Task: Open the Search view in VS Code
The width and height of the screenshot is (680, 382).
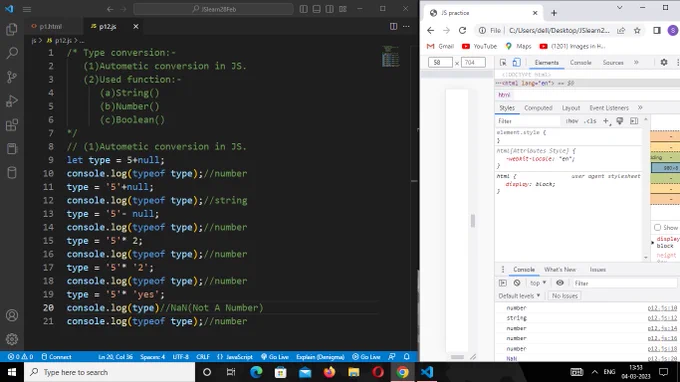Action: pos(12,53)
